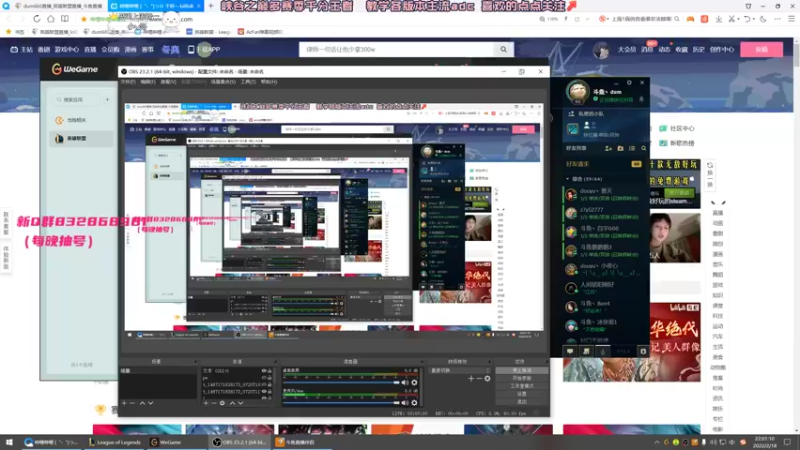The width and height of the screenshot is (800, 450).
Task: Open the OBS Scene Collection menu
Action: coord(223,82)
